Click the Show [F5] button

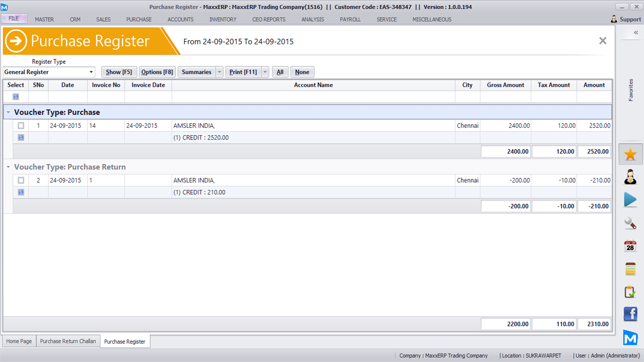(119, 72)
